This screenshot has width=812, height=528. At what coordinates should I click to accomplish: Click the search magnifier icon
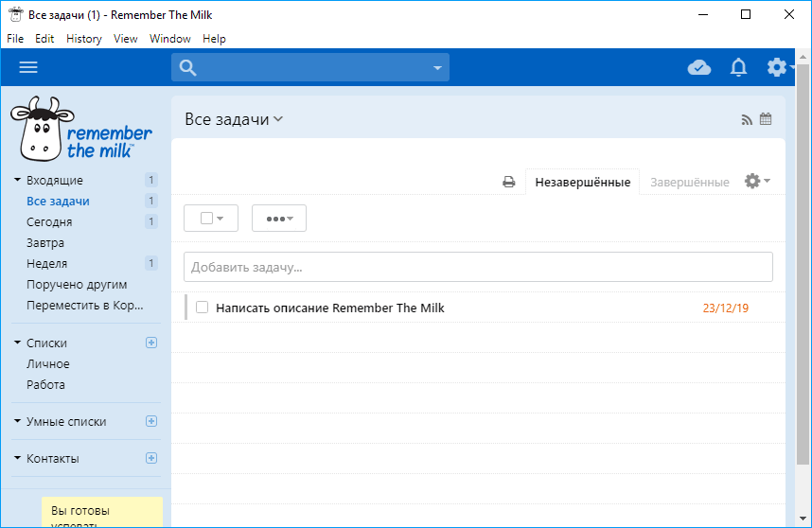pyautogui.click(x=187, y=68)
